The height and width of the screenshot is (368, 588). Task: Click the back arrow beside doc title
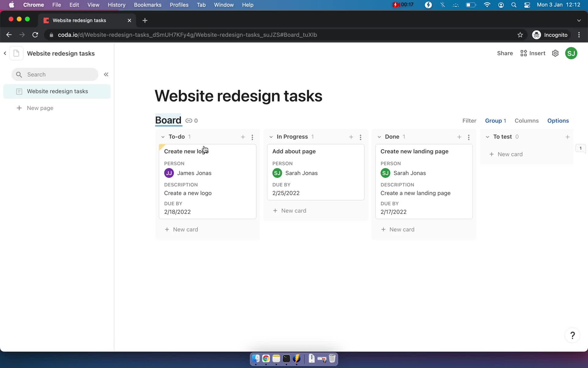5,53
